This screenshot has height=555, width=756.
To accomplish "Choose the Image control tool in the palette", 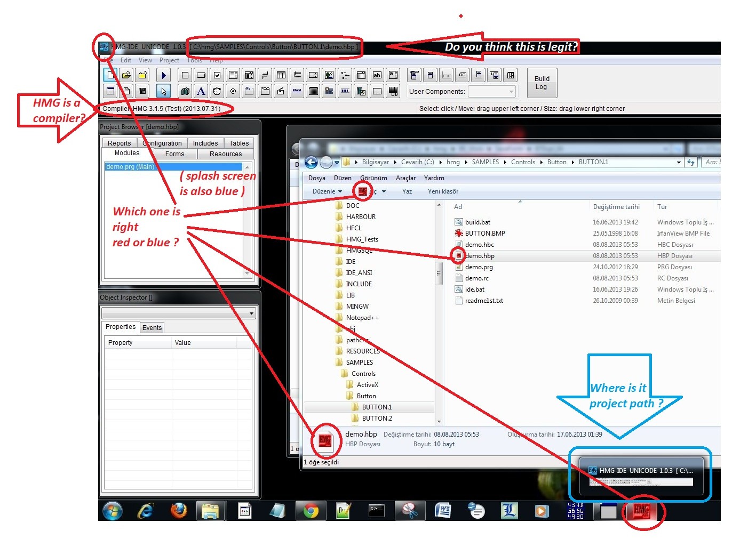I will tap(329, 75).
